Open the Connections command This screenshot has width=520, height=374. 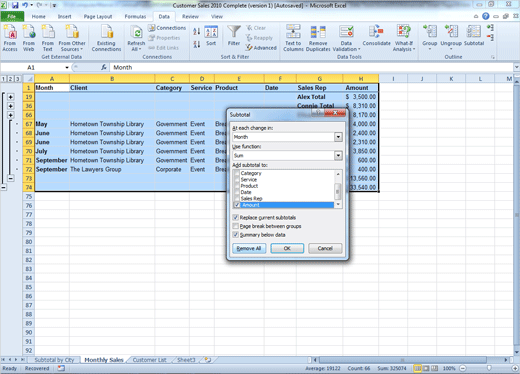(167, 28)
